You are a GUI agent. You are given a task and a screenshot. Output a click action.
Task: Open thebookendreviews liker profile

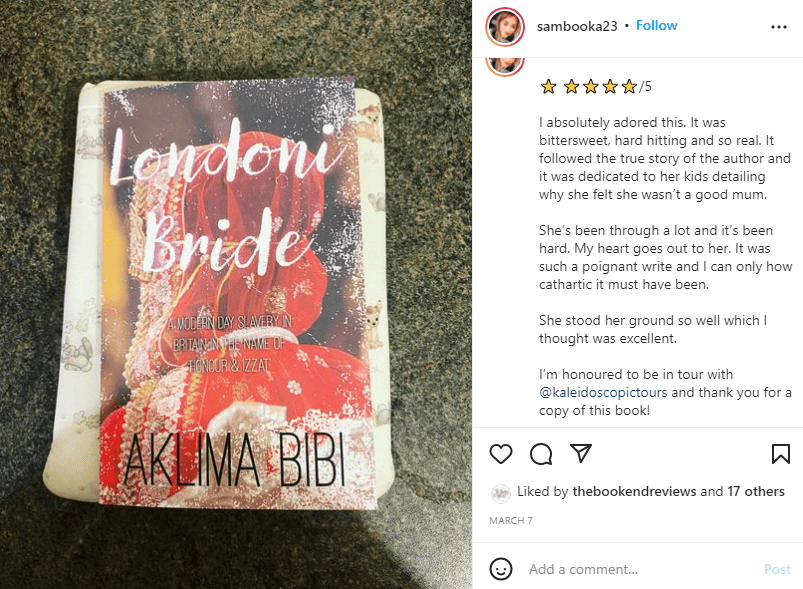pos(633,492)
